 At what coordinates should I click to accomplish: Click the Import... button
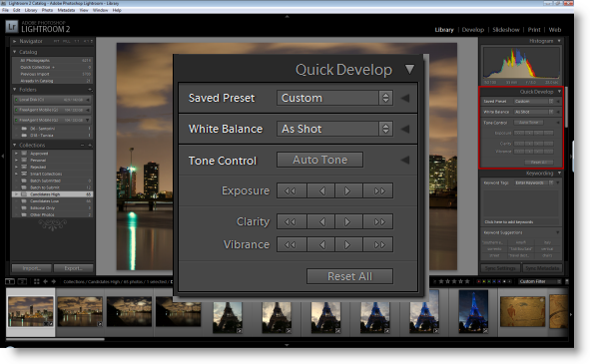32,268
